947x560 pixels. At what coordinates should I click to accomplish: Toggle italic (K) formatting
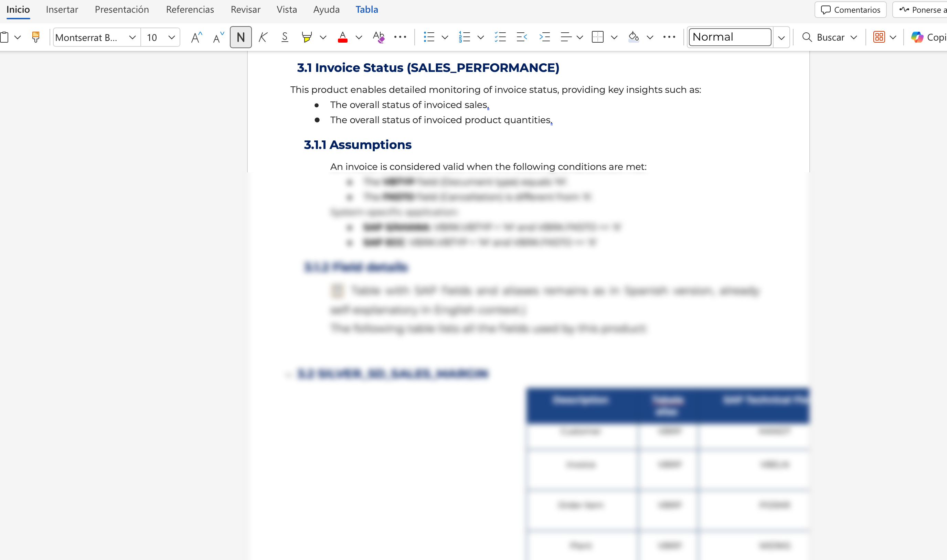pyautogui.click(x=263, y=37)
